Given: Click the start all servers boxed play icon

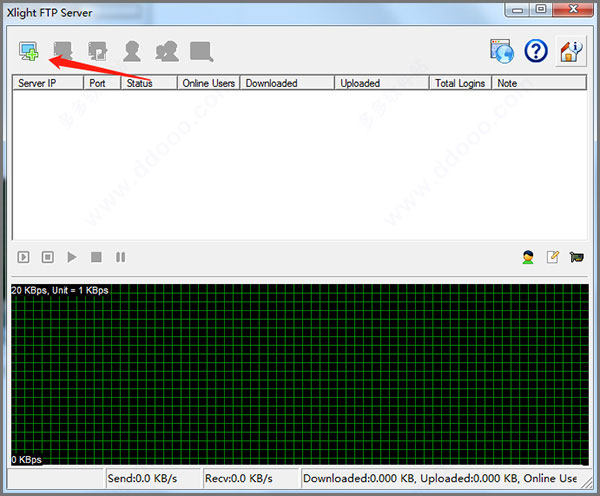Looking at the screenshot, I should pos(23,257).
